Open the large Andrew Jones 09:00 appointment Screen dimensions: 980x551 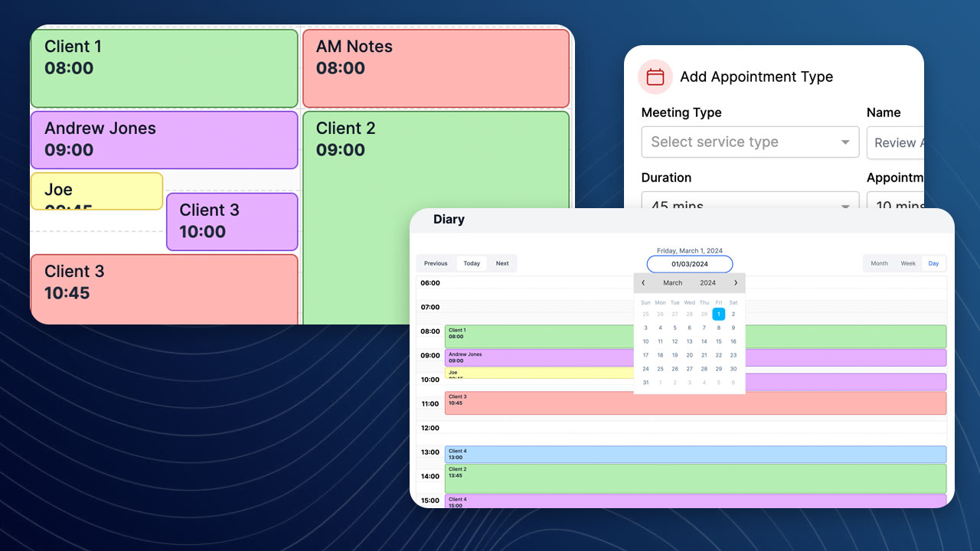tap(164, 140)
